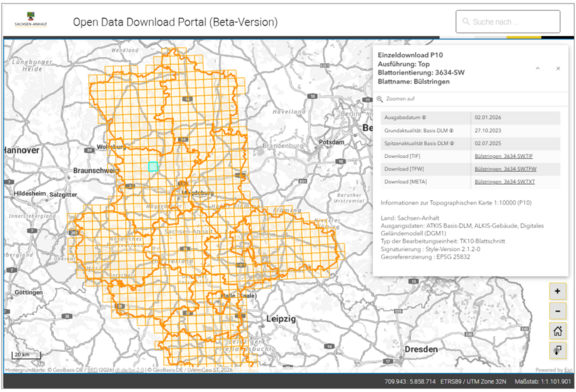This screenshot has width=576, height=392.
Task: Click the Hildesheim label on the map
Action: pyautogui.click(x=30, y=193)
